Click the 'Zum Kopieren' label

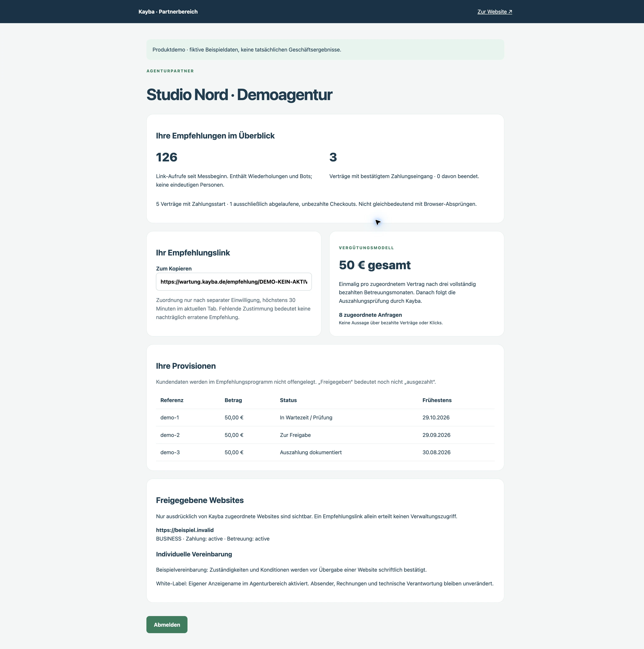174,268
